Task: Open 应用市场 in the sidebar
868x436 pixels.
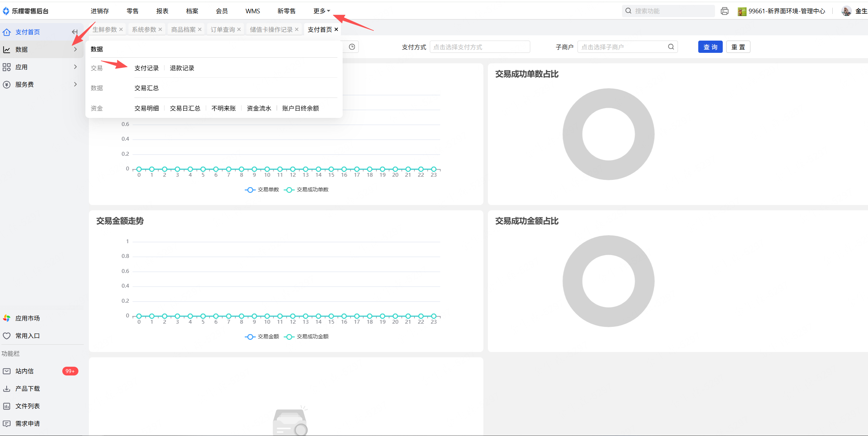Action: (27, 318)
